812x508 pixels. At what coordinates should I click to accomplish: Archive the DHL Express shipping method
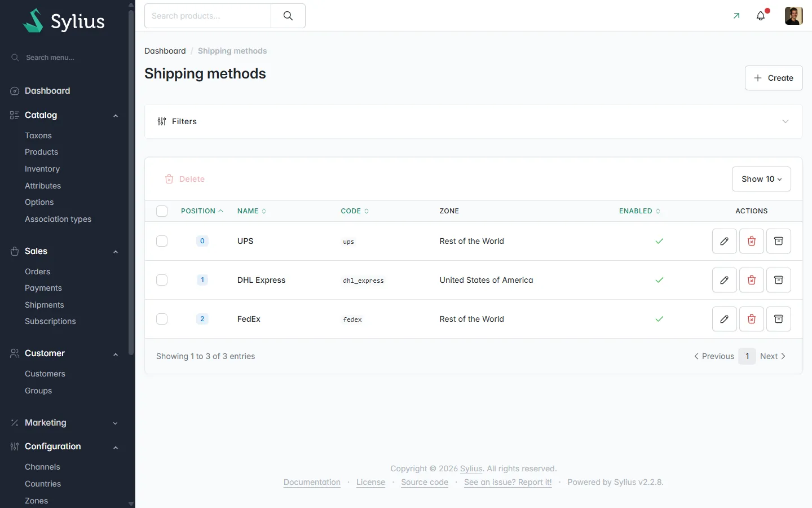pyautogui.click(x=779, y=280)
